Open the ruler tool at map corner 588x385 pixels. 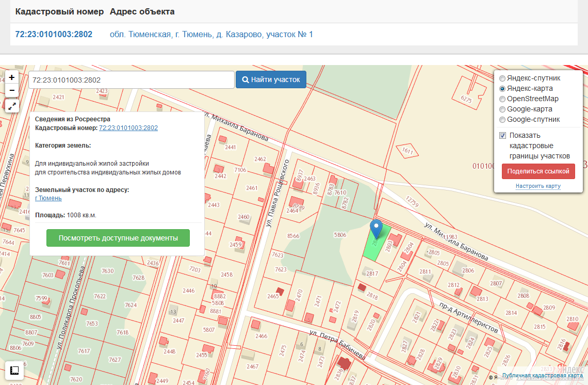click(14, 371)
